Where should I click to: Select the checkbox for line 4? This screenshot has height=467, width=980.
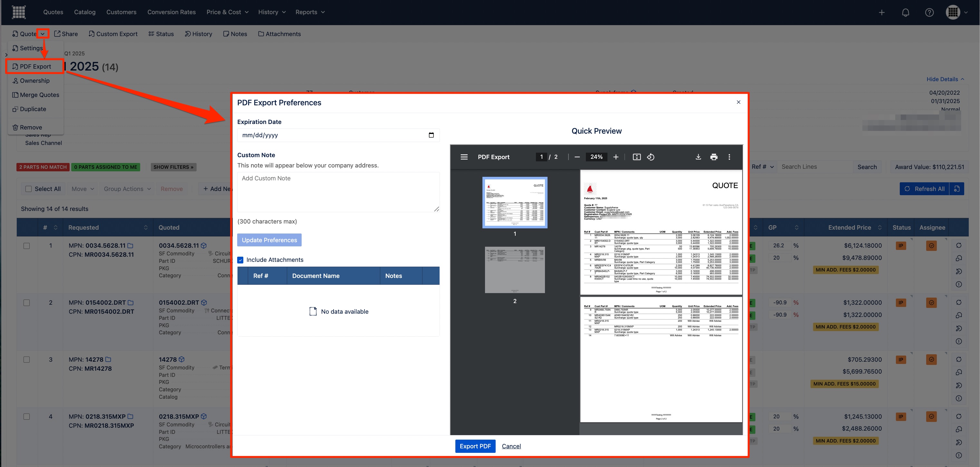point(27,416)
